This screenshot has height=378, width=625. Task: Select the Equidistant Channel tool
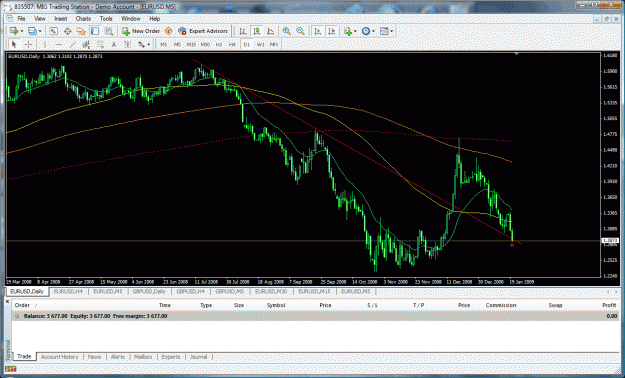[86, 44]
